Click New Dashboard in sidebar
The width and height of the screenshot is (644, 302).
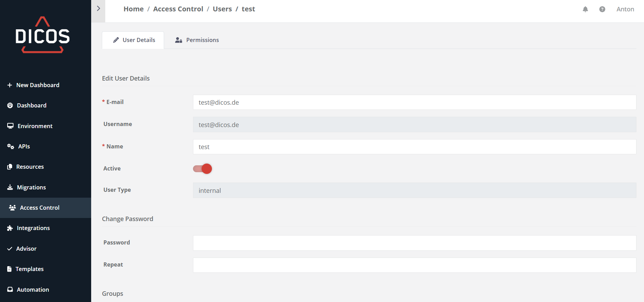[x=37, y=85]
